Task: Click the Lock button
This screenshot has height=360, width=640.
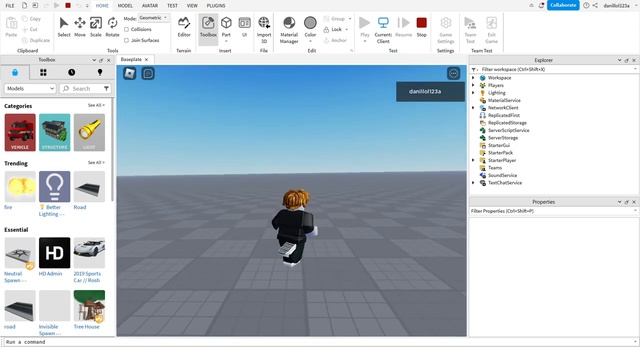Action: tap(336, 29)
